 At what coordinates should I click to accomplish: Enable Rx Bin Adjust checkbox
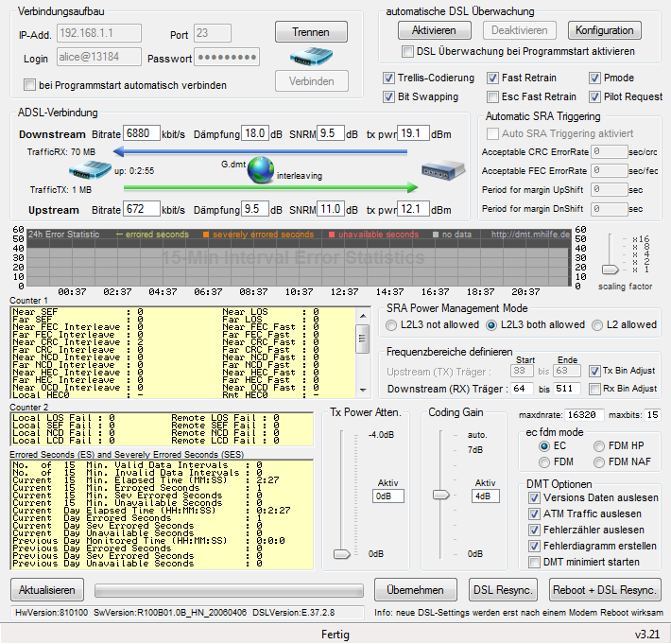(x=594, y=389)
